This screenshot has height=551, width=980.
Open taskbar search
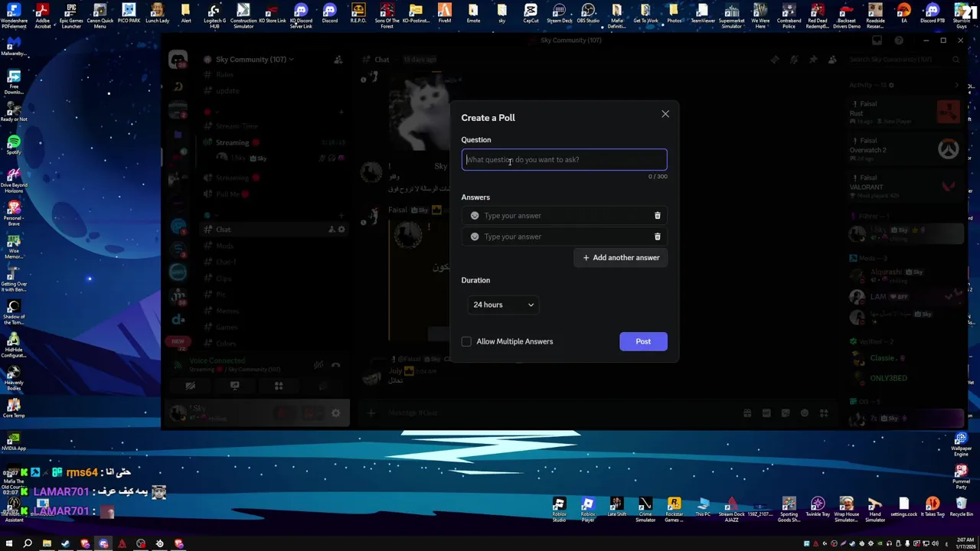tap(28, 544)
